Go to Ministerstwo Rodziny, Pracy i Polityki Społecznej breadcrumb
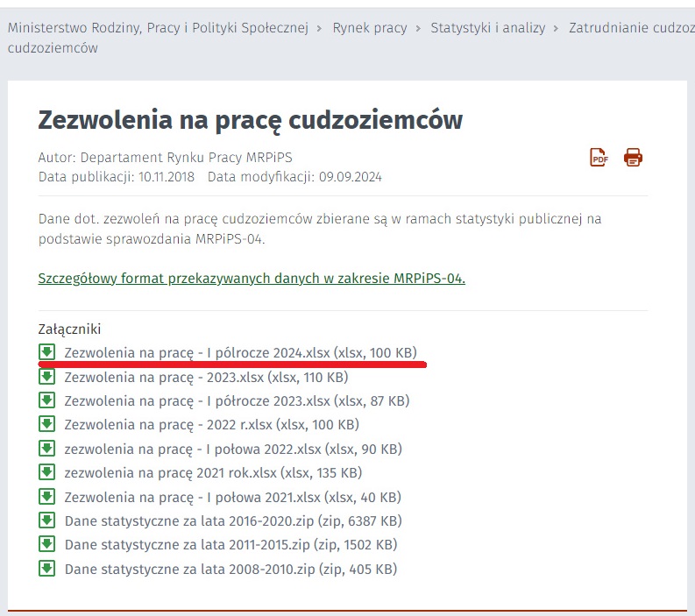The height and width of the screenshot is (616, 695). click(x=158, y=28)
